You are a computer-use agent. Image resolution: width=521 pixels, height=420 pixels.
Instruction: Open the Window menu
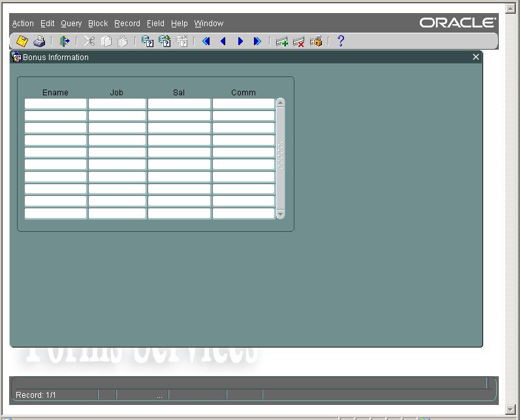[x=209, y=24]
